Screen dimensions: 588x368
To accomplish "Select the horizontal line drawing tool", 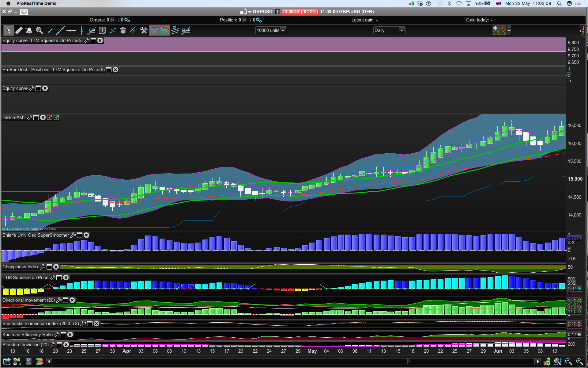I will (71, 30).
